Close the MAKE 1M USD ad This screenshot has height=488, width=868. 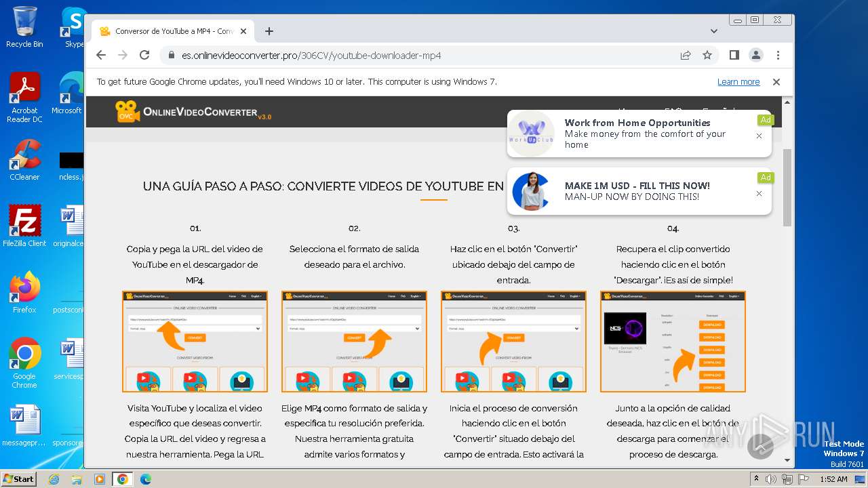pyautogui.click(x=759, y=193)
